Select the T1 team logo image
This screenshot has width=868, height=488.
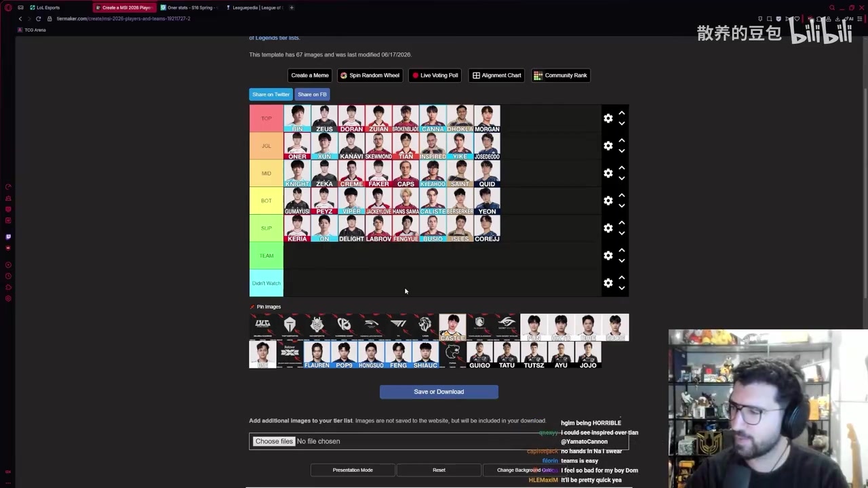[x=398, y=327]
